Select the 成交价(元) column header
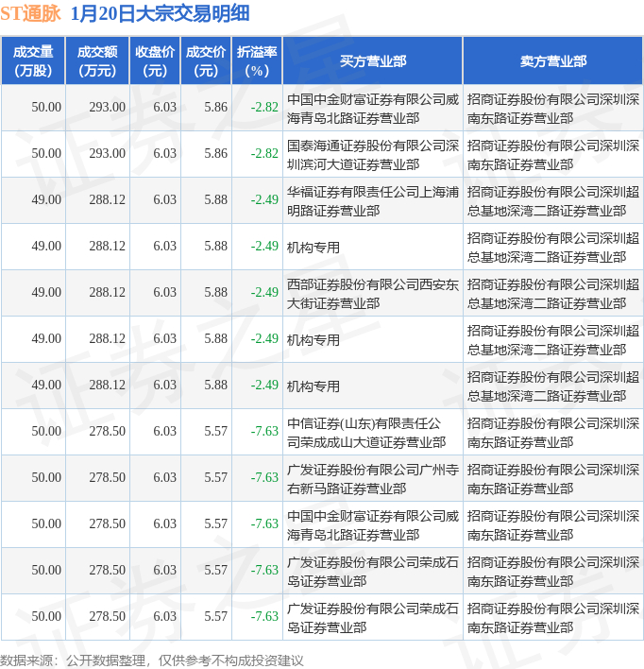This screenshot has width=644, height=669. pos(206,61)
